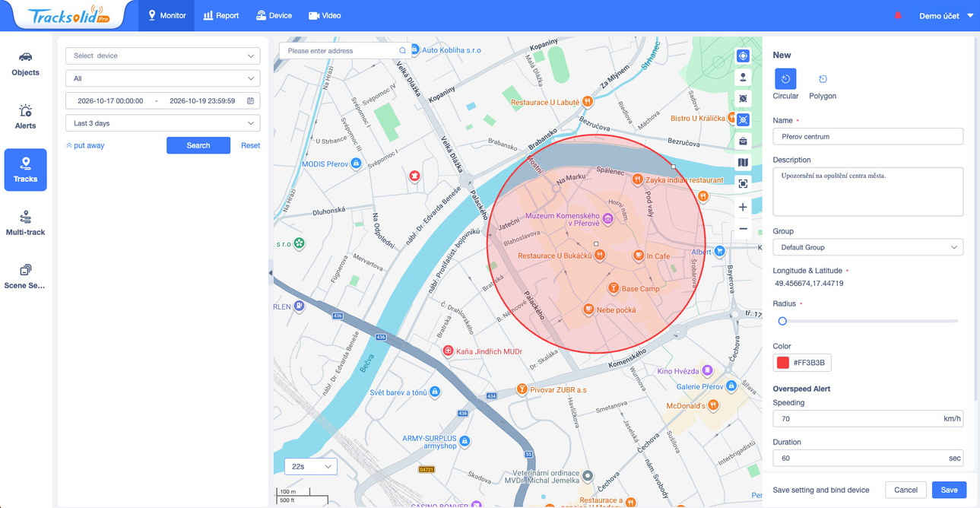Viewport: 980px width, 508px height.
Task: Open the Video tab
Action: coord(325,15)
